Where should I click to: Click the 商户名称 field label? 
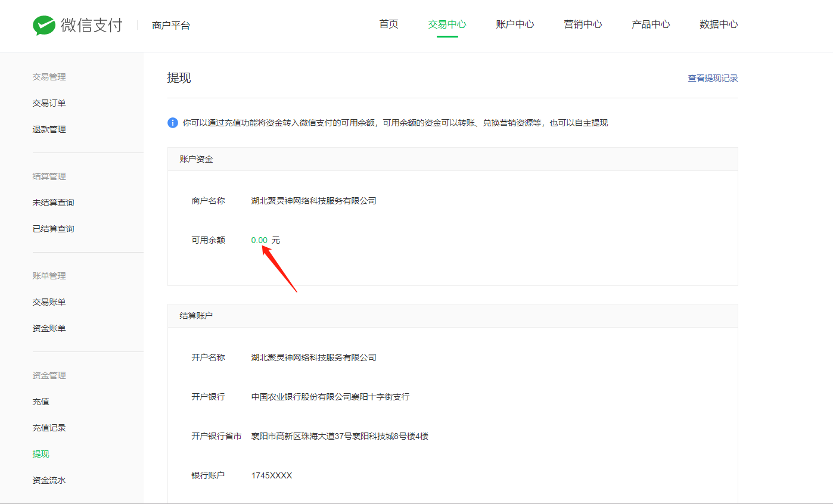tap(208, 201)
